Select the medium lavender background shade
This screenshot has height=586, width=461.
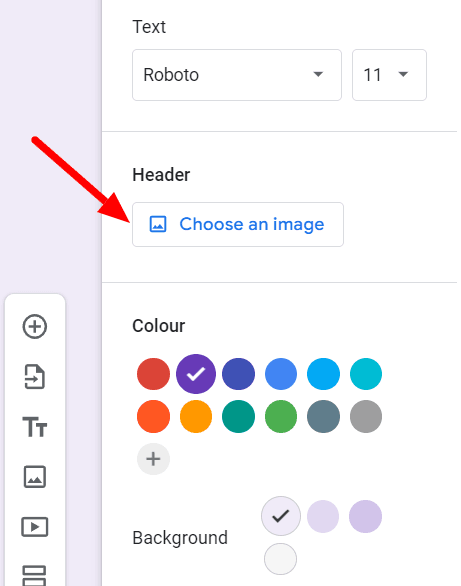point(323,516)
